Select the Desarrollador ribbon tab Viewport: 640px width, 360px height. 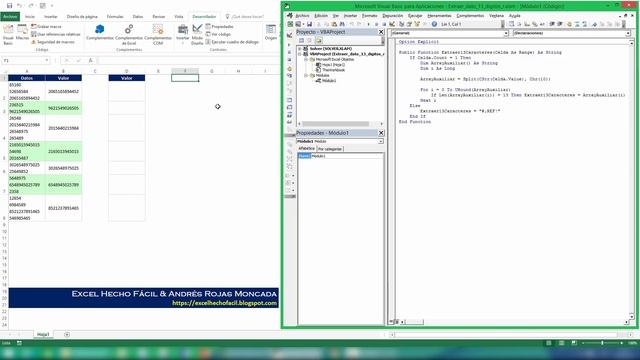(x=204, y=17)
